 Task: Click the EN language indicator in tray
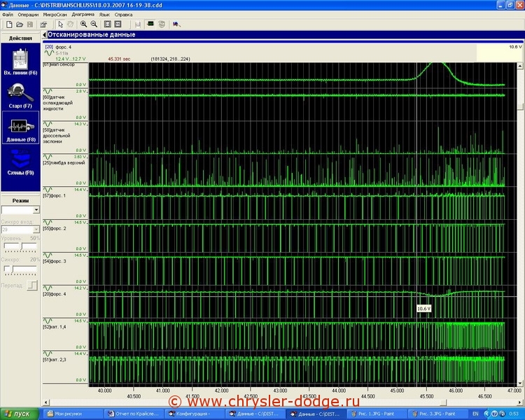pos(475,414)
